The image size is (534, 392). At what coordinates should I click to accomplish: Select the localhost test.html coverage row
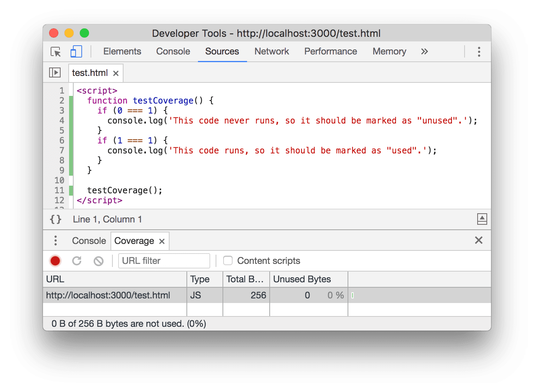(x=108, y=295)
